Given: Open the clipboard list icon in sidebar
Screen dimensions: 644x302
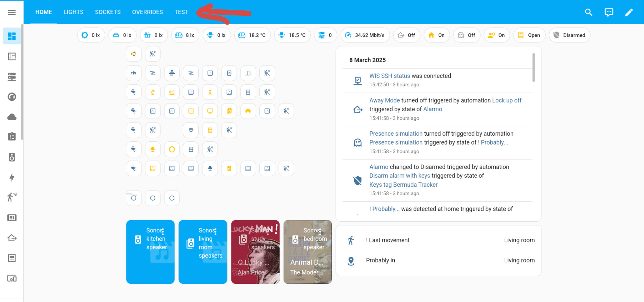Looking at the screenshot, I should tap(12, 137).
